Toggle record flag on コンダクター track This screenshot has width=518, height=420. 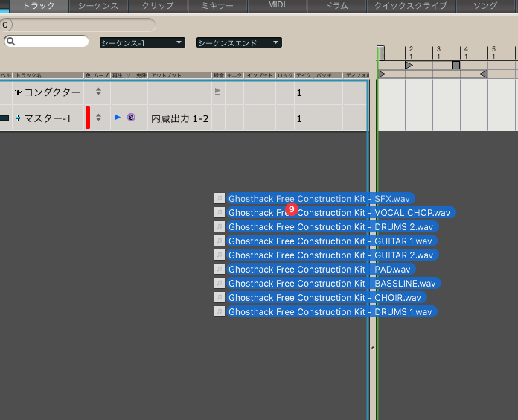tap(217, 92)
